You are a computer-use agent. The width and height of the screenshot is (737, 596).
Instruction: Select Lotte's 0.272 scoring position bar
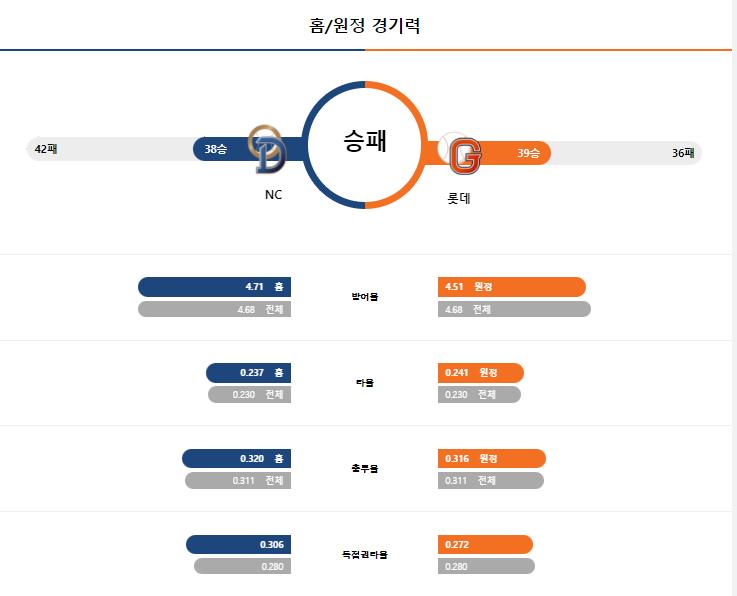[486, 544]
